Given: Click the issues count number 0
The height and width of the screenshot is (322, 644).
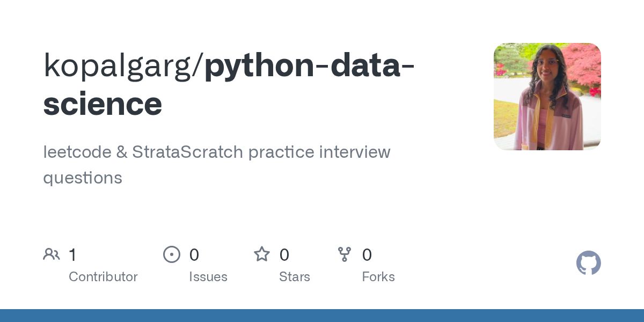Looking at the screenshot, I should [194, 255].
